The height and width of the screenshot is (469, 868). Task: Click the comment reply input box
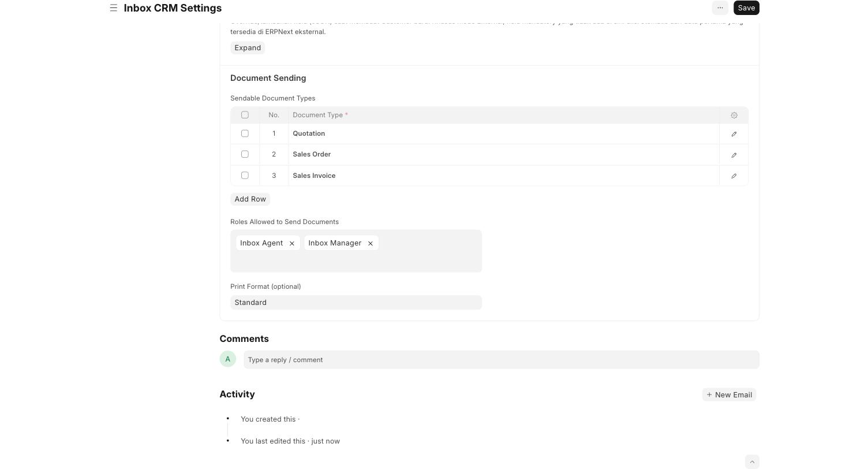502,360
